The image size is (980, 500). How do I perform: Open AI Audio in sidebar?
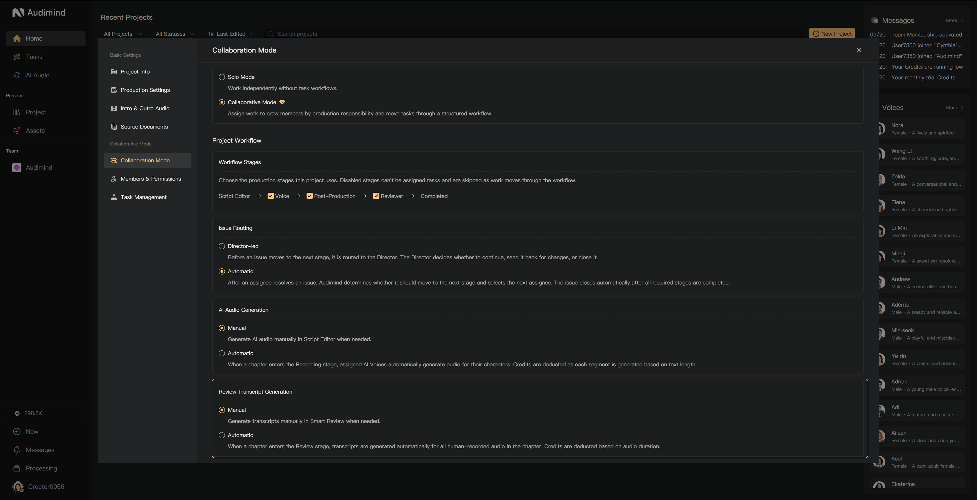pos(46,75)
